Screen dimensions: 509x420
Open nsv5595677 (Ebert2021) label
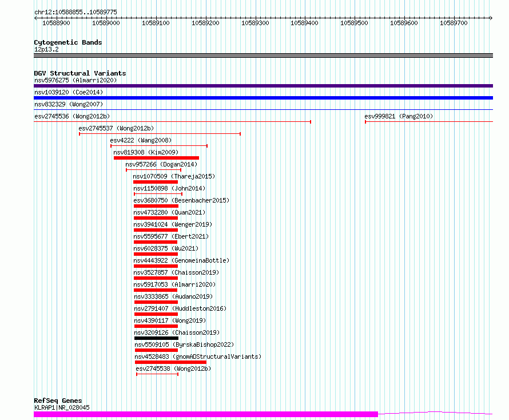coord(171,236)
